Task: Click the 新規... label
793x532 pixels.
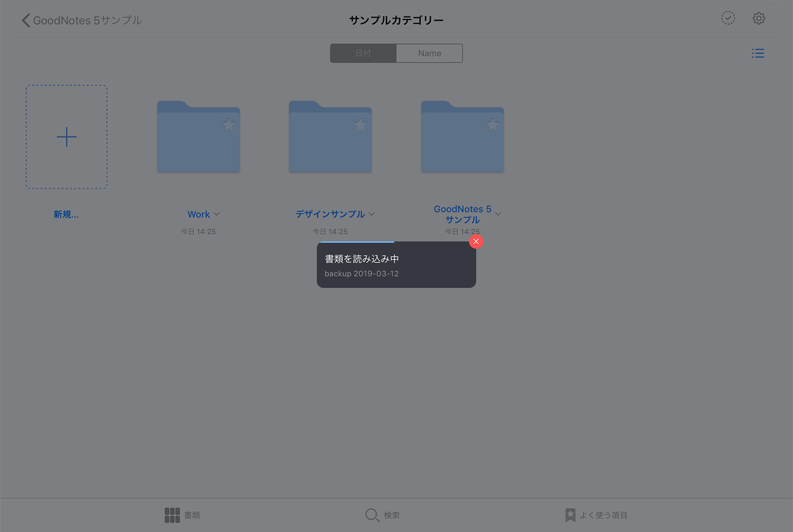Action: 66,214
